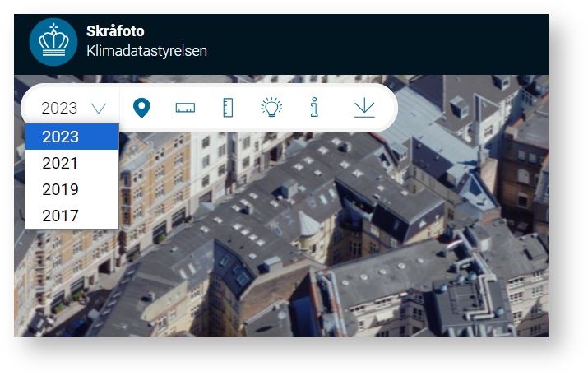Click the crown logo of Klimadatastyrelsen

[x=53, y=42]
